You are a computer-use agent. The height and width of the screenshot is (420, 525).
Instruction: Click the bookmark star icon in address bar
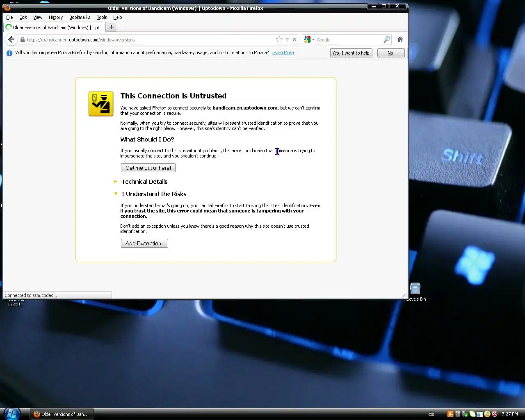tap(279, 39)
